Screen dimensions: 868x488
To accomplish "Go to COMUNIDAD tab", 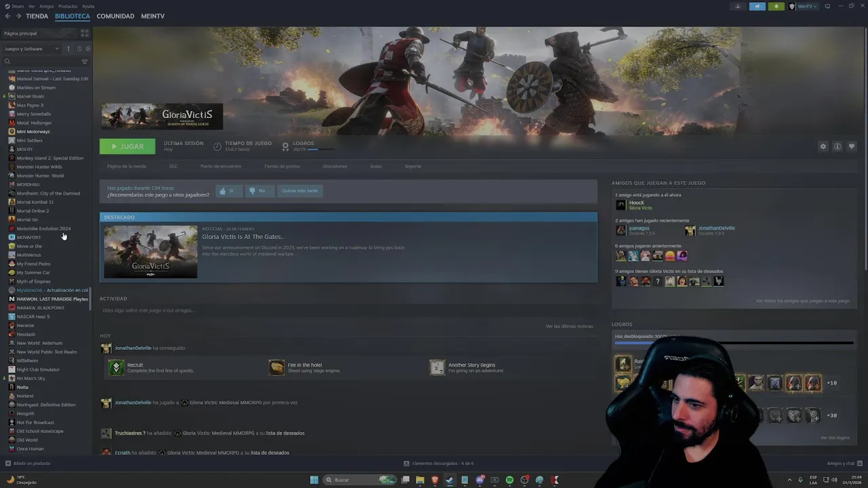I will point(115,16).
